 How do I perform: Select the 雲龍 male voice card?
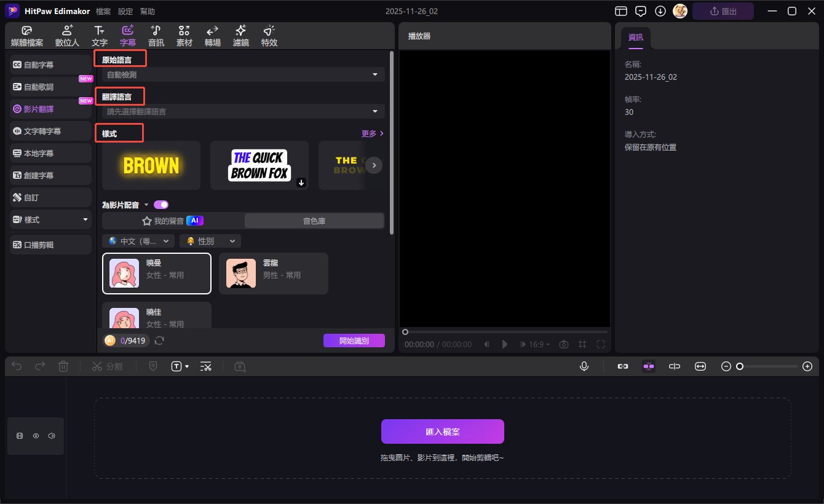(273, 274)
